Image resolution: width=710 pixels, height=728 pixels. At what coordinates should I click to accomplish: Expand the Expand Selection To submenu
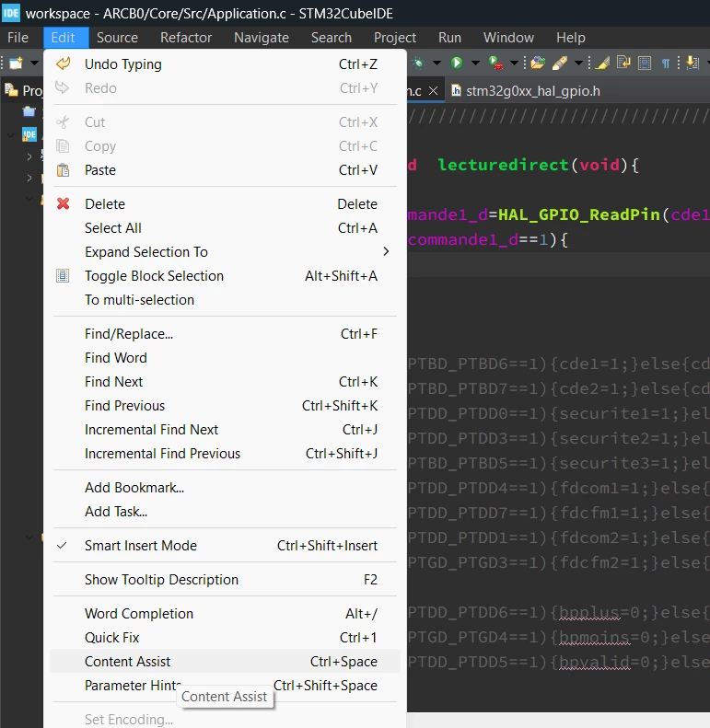[x=225, y=251]
